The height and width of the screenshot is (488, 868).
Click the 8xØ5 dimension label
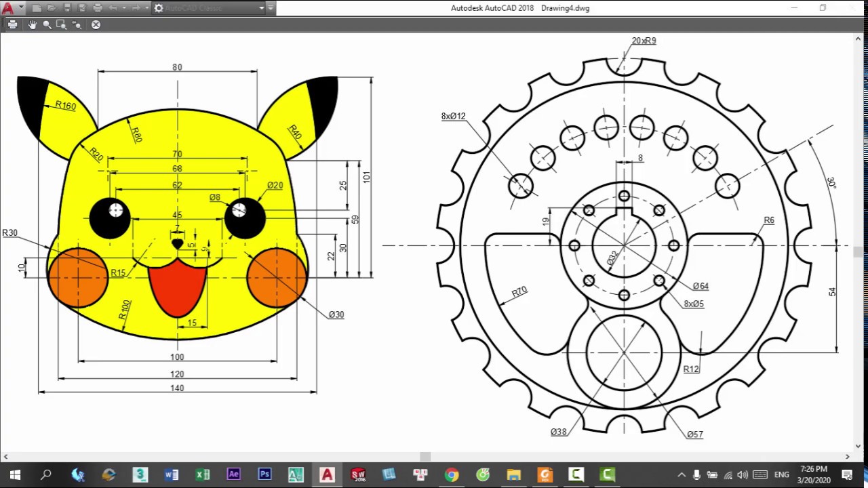693,304
